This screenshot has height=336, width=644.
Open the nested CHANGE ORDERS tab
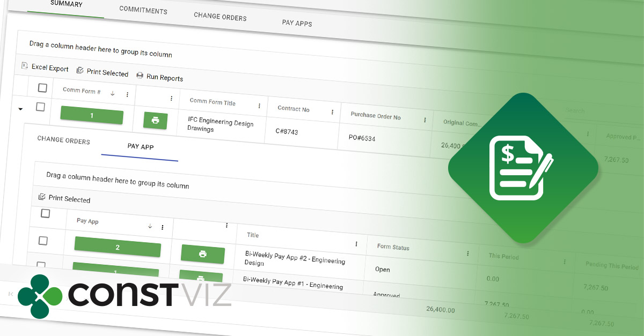[x=64, y=140]
